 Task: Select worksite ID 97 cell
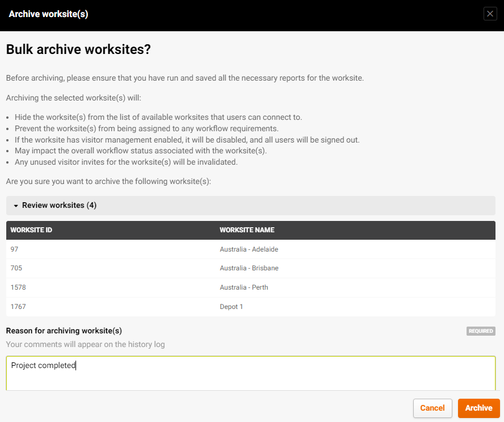14,249
